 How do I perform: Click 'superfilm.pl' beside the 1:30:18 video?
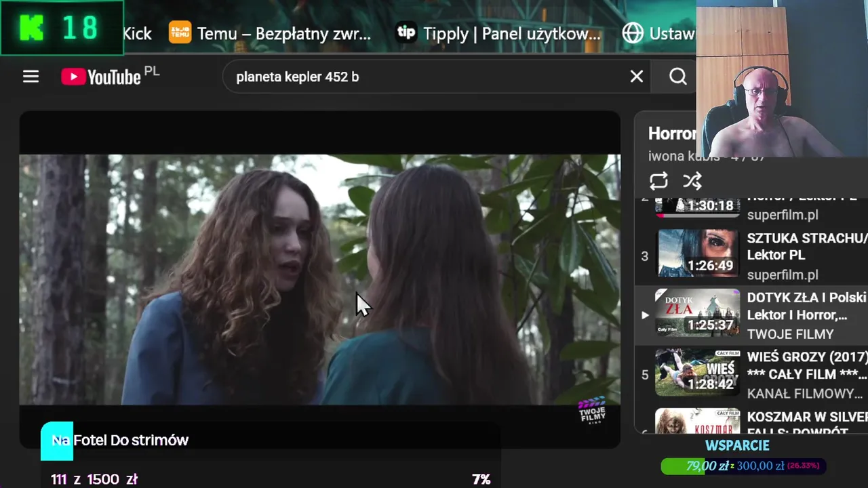(x=783, y=215)
